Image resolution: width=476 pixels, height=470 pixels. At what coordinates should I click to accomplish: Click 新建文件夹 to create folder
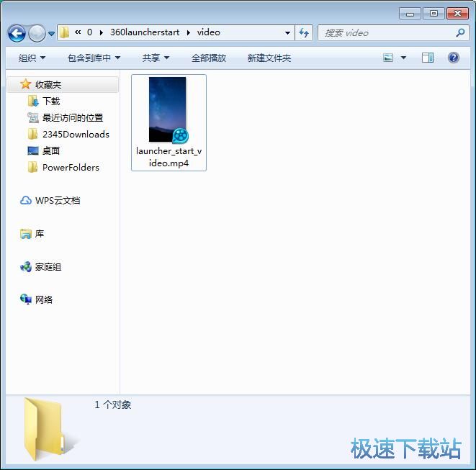[269, 58]
